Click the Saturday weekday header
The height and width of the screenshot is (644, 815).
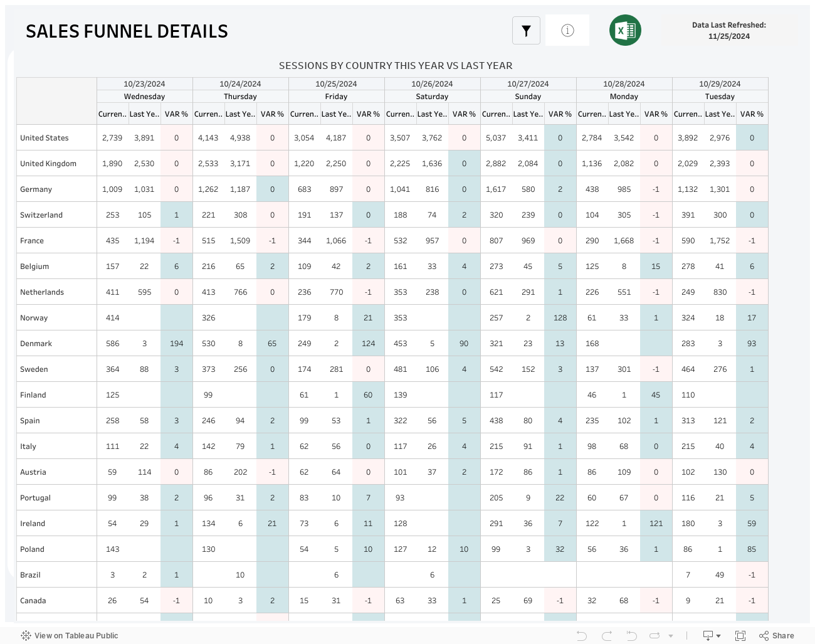[x=432, y=96]
